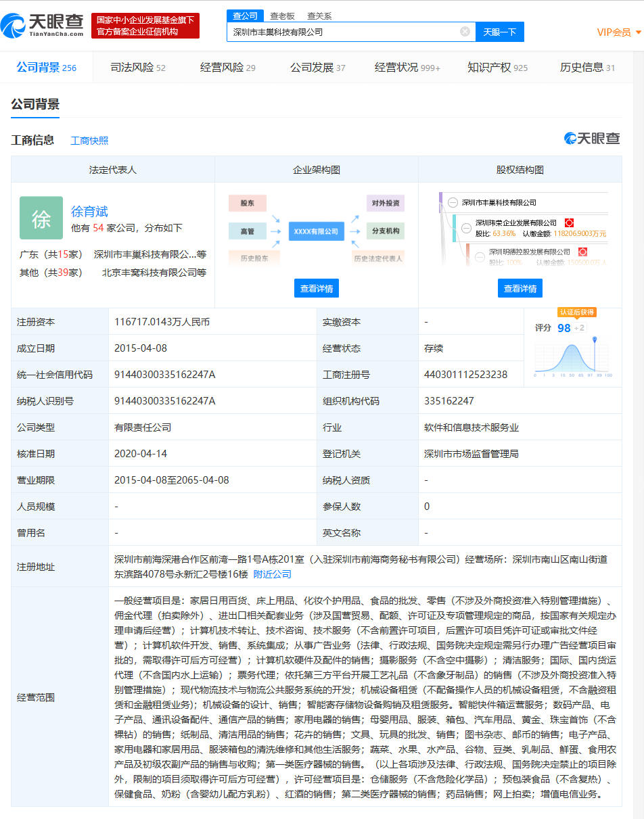Click into the company search input field
This screenshot has width=644, height=819.
coord(342,32)
